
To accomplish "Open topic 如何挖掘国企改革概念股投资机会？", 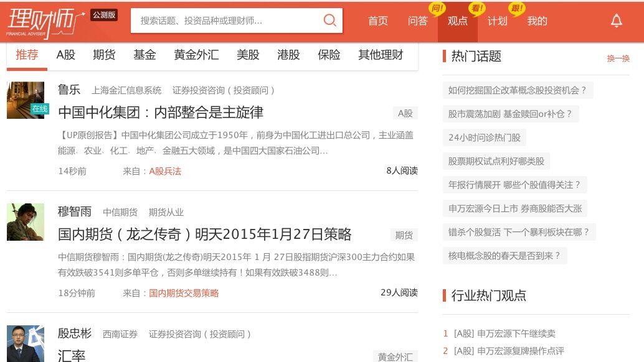I will click(x=518, y=90).
